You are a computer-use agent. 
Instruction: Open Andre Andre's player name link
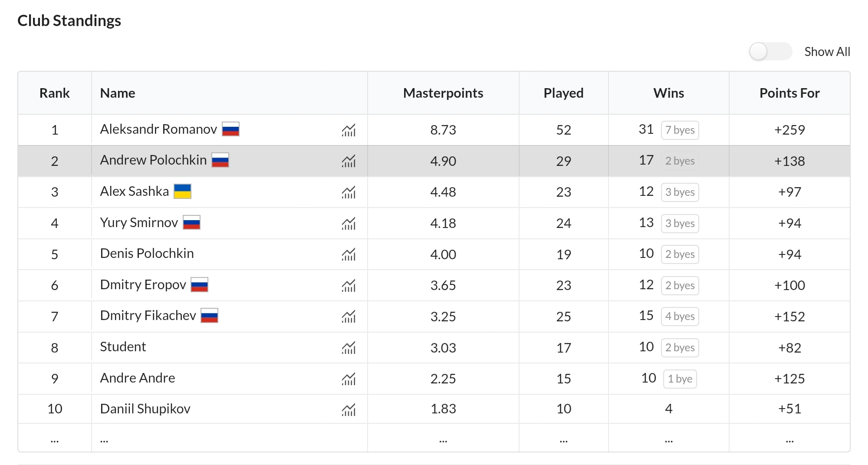[x=138, y=378]
